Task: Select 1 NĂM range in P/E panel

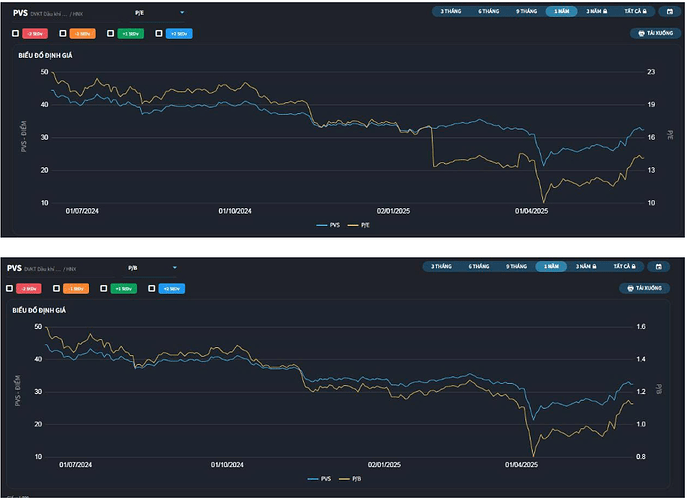Action: [561, 11]
